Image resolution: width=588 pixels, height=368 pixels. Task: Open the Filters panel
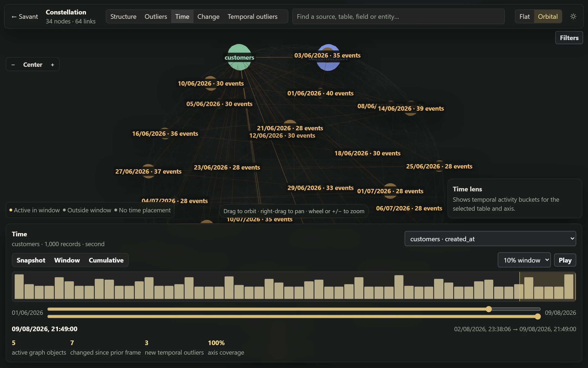coord(569,38)
